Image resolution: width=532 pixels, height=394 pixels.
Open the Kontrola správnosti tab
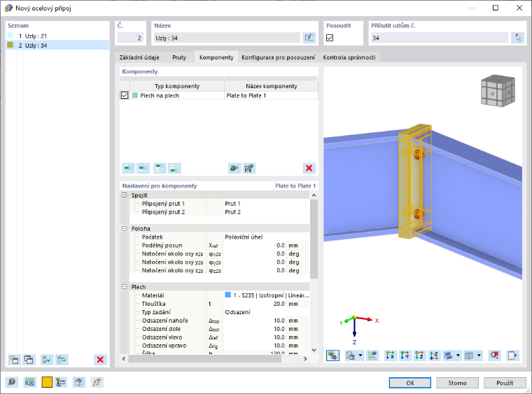point(349,57)
